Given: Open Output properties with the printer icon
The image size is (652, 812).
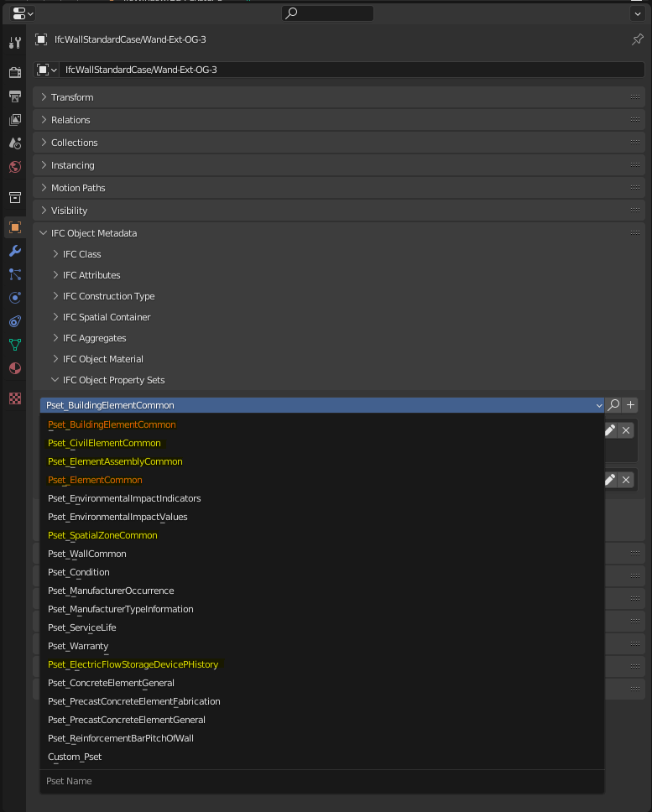Looking at the screenshot, I should click(14, 96).
